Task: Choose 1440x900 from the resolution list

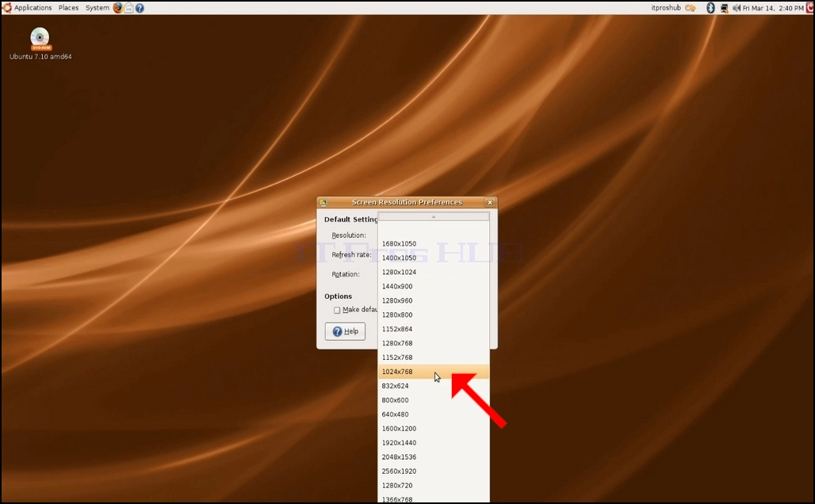Action: 434,286
